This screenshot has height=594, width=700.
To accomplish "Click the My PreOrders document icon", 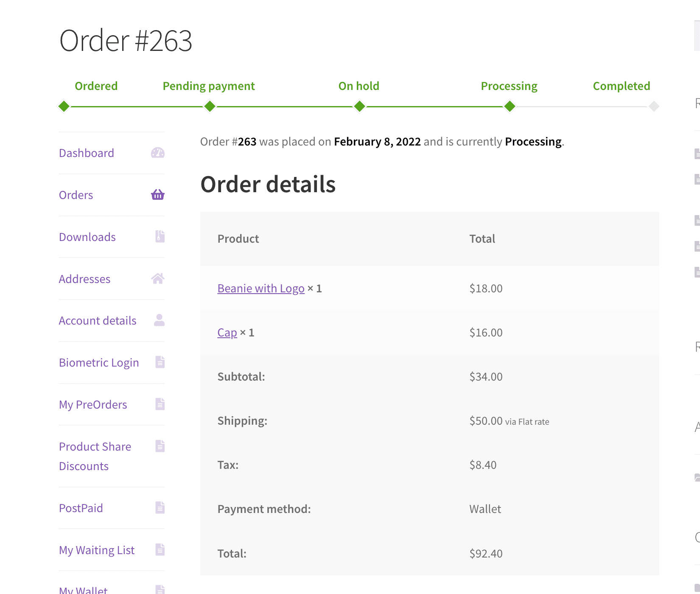I will coord(160,404).
